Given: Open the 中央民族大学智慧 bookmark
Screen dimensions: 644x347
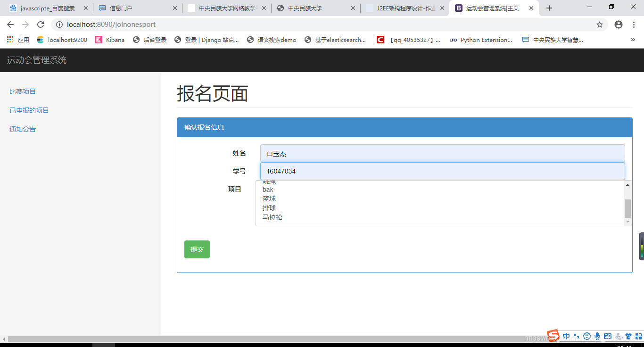Looking at the screenshot, I should click(553, 40).
